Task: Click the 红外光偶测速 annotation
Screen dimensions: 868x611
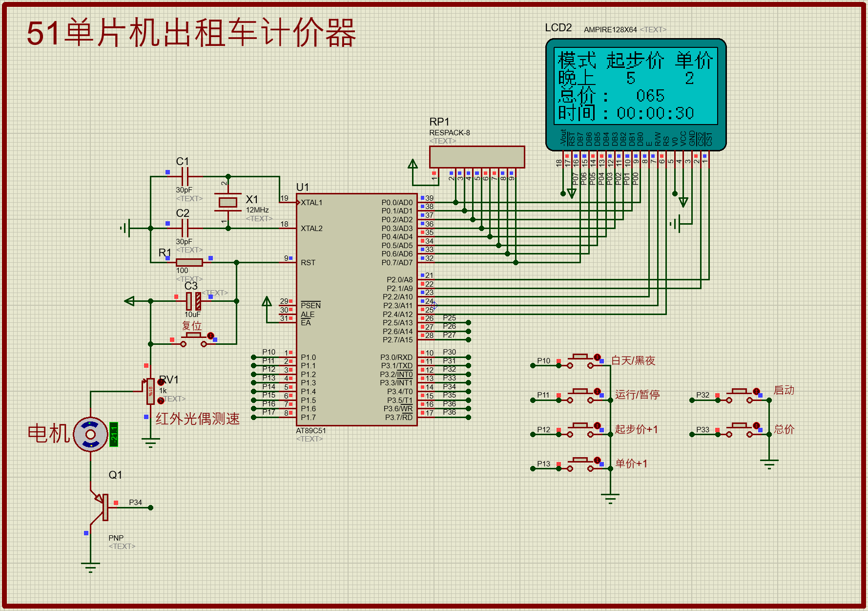Action: tap(198, 419)
